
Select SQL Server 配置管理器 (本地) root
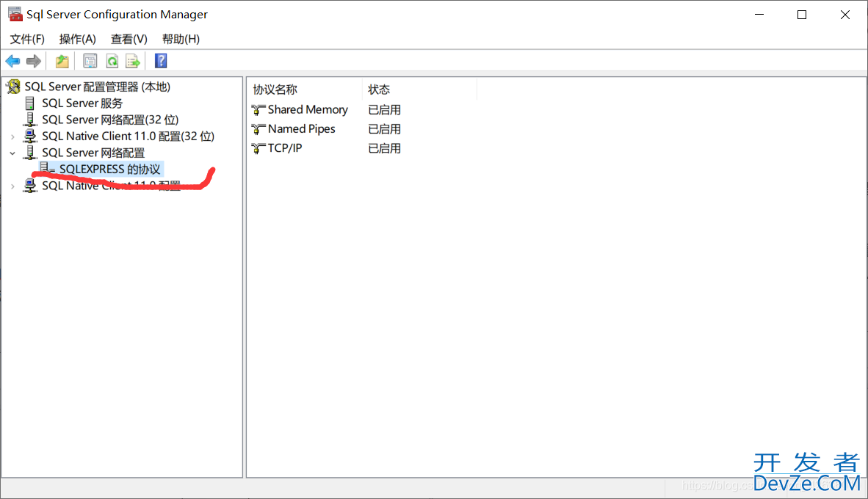click(98, 87)
